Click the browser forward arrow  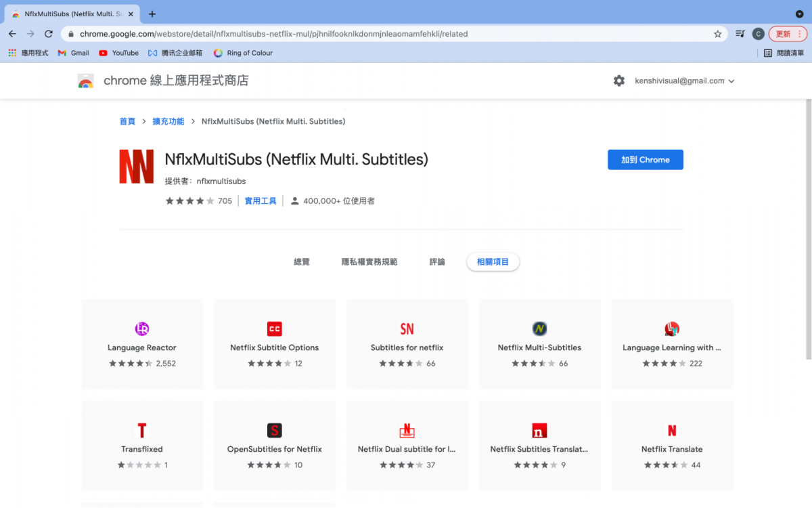tap(30, 34)
